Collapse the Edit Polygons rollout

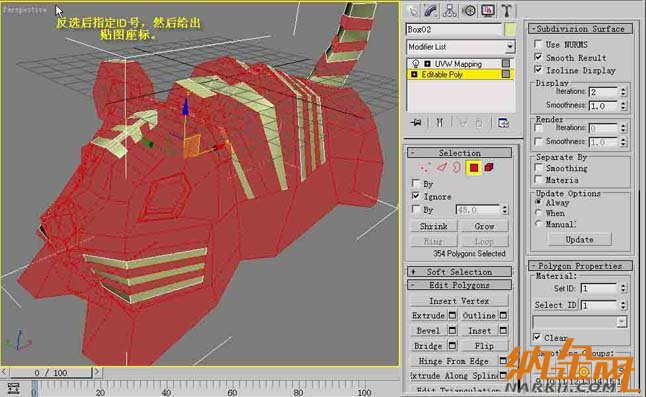(460, 285)
